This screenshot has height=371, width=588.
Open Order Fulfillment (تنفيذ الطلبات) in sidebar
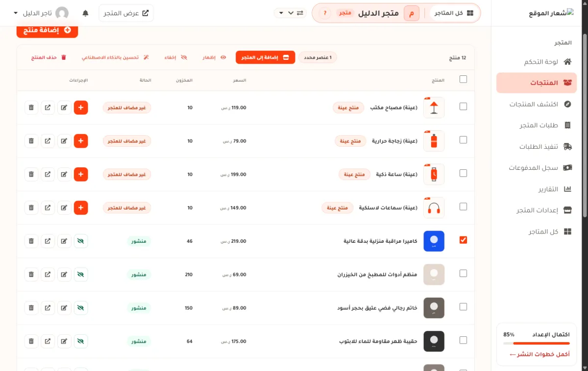tap(537, 146)
